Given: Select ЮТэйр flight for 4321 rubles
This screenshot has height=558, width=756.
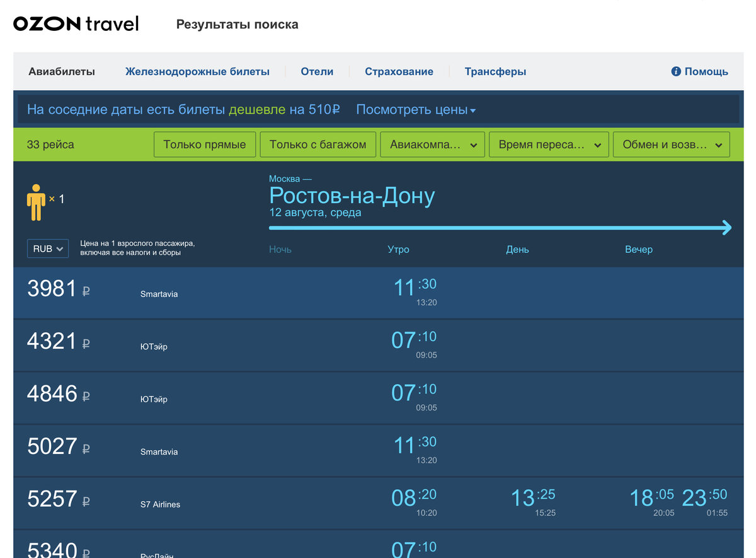Looking at the screenshot, I should 378,345.
